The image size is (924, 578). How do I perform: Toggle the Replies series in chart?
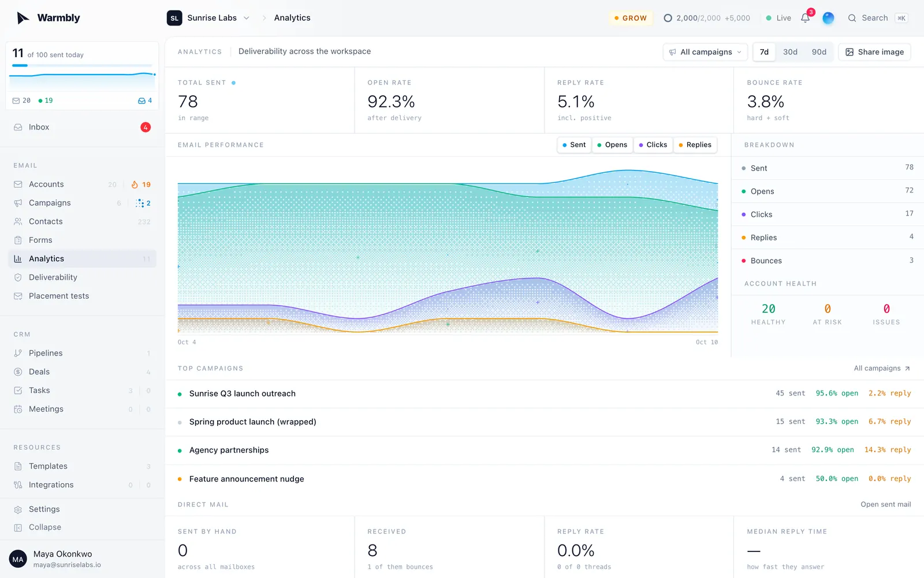click(x=695, y=145)
